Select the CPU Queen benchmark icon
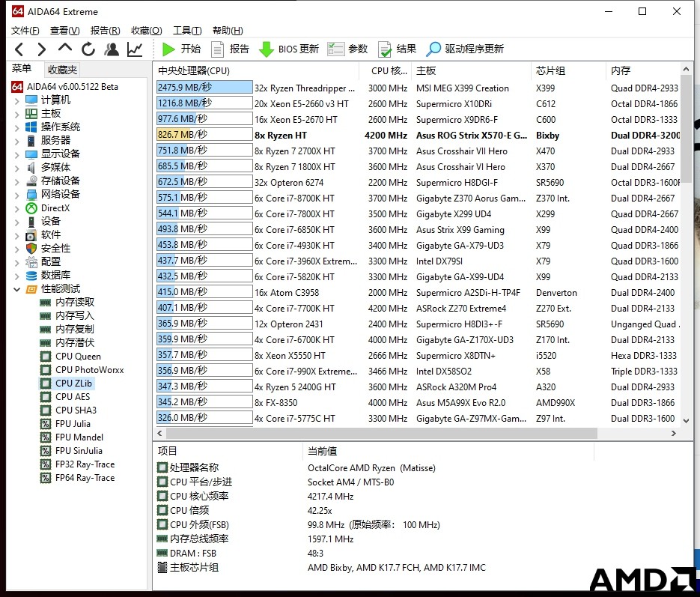The height and width of the screenshot is (597, 700). point(46,357)
